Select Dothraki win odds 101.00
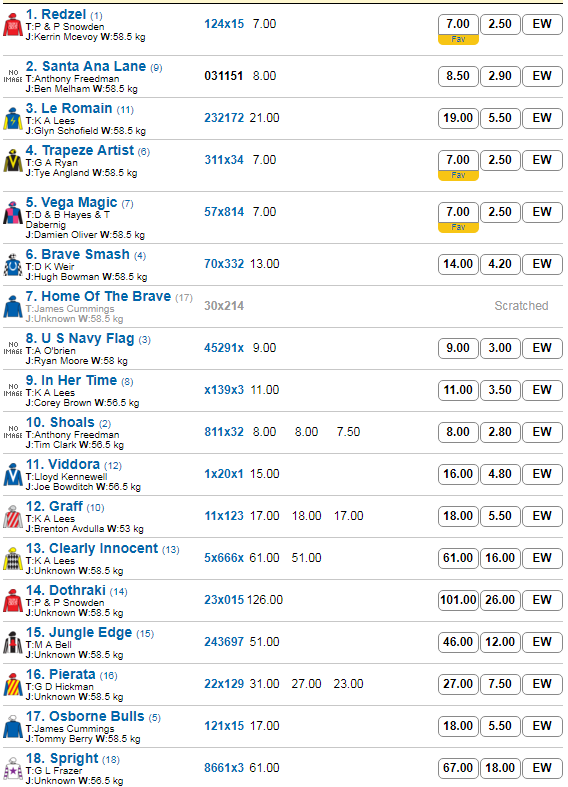568x787 pixels. 458,600
